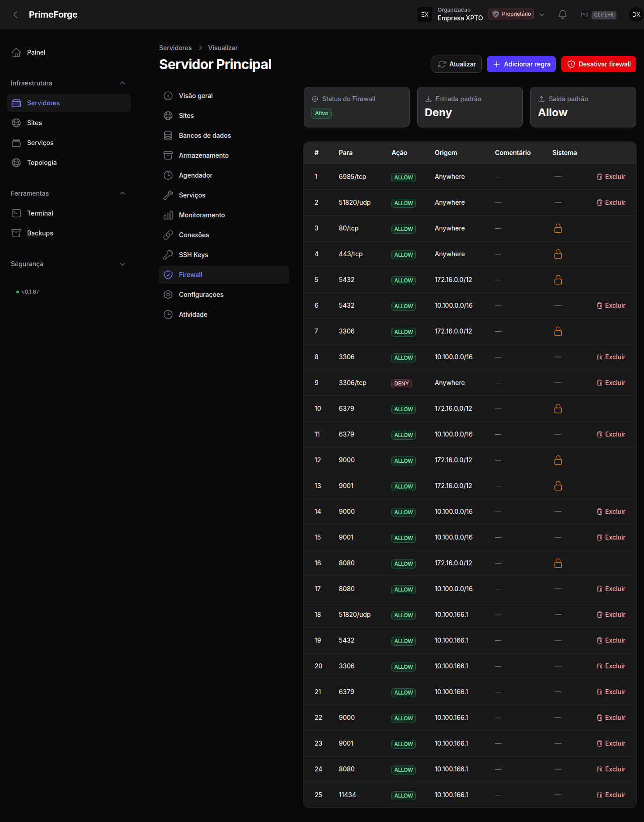Click the Origem column header
Viewport: 644px width, 822px height.
pyautogui.click(x=446, y=153)
